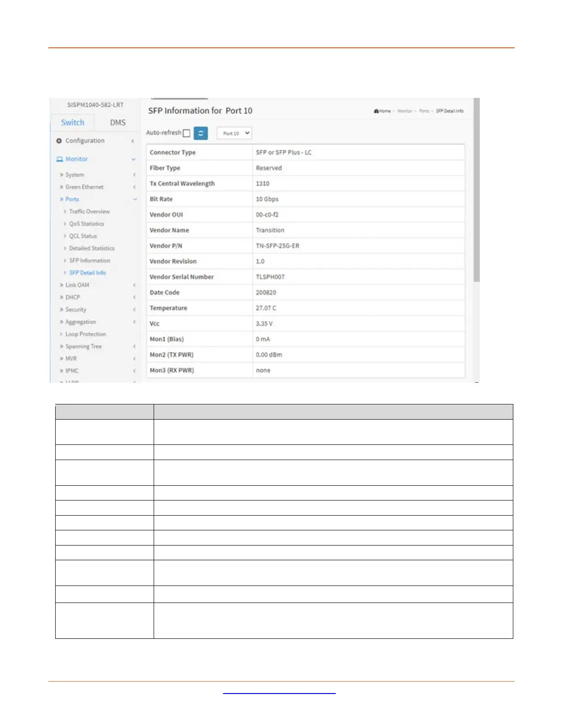Click the Monitor laptop icon
This screenshot has width=563, height=728.
(x=59, y=159)
